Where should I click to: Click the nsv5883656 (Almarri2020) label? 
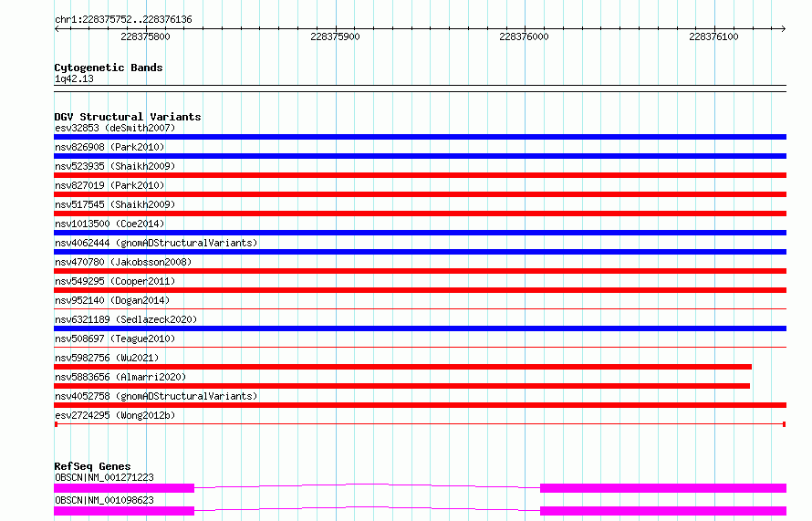(x=120, y=377)
